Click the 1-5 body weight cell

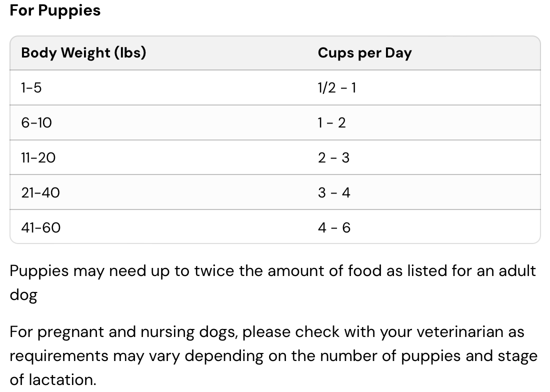pos(31,88)
